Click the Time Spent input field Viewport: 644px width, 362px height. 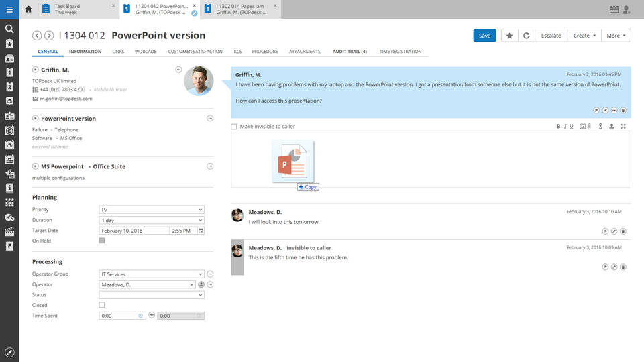(119, 316)
